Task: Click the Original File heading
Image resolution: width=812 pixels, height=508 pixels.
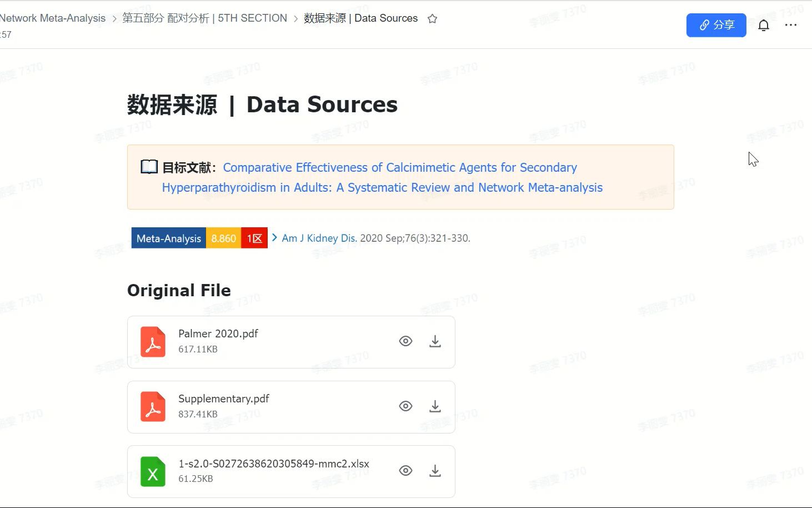Action: click(179, 290)
